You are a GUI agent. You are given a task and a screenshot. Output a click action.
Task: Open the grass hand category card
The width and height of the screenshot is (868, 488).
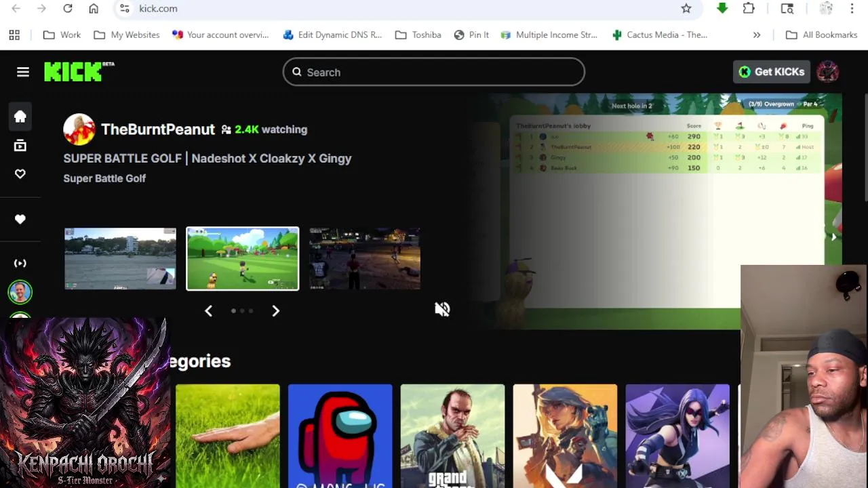coord(228,436)
